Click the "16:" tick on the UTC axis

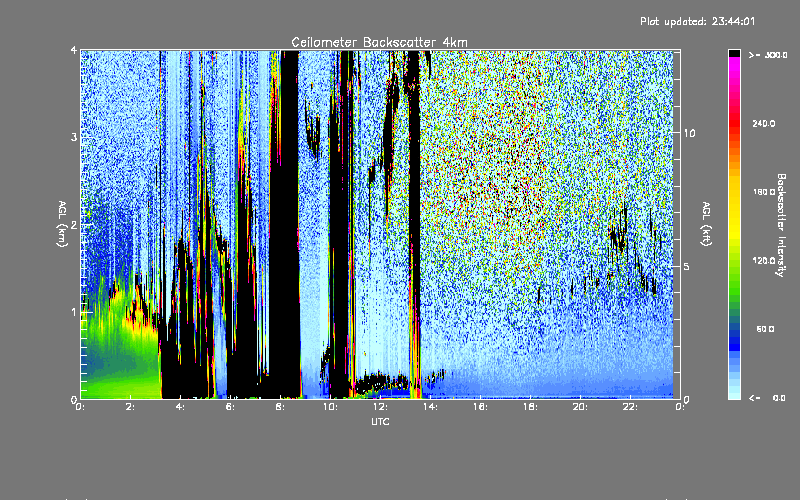pyautogui.click(x=480, y=407)
